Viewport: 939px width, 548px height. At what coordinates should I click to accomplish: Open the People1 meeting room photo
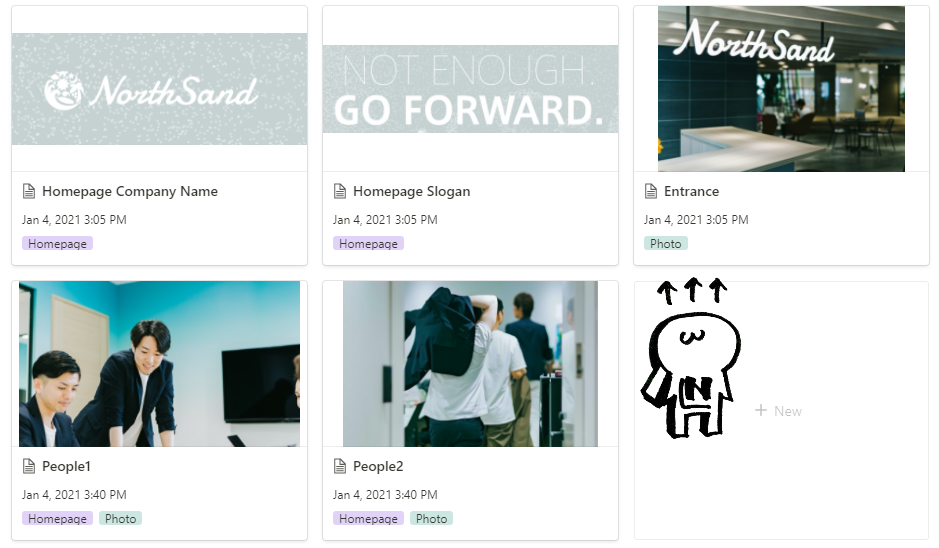tap(159, 364)
